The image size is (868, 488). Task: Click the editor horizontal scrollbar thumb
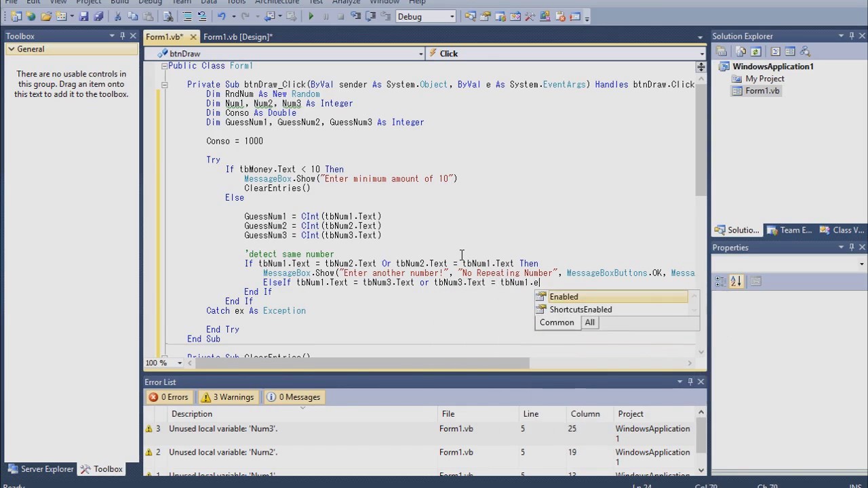point(363,363)
